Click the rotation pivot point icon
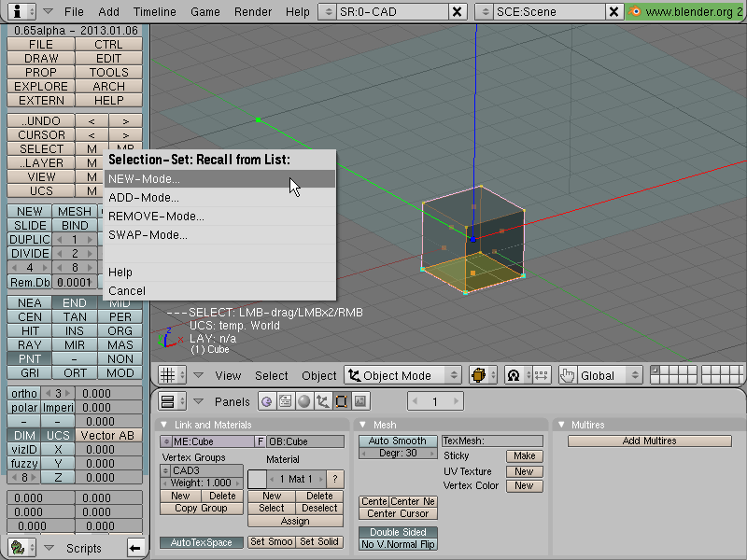The width and height of the screenshot is (747, 560). [x=518, y=375]
